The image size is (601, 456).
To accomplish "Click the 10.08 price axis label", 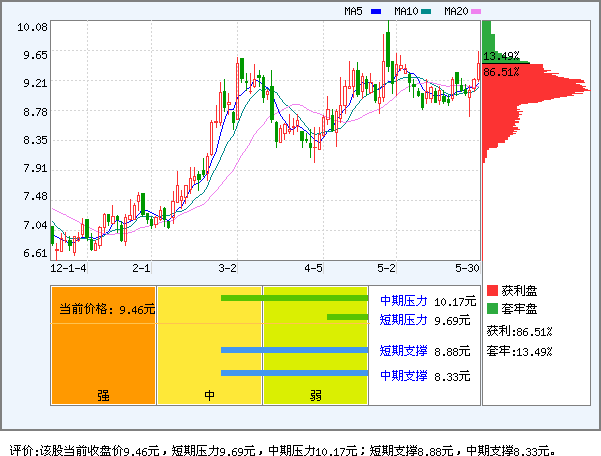I will pos(32,27).
